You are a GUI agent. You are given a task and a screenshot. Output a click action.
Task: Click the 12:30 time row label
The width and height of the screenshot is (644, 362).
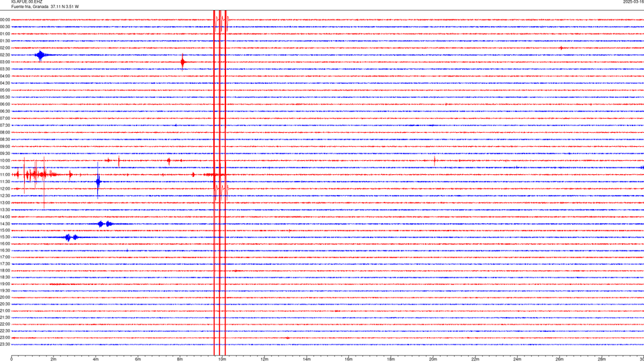[5, 196]
